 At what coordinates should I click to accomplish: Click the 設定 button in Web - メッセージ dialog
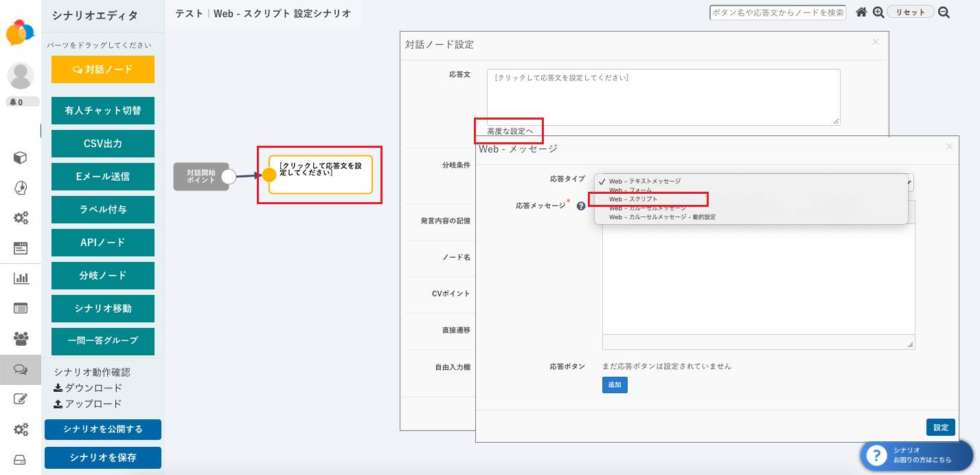click(x=941, y=428)
